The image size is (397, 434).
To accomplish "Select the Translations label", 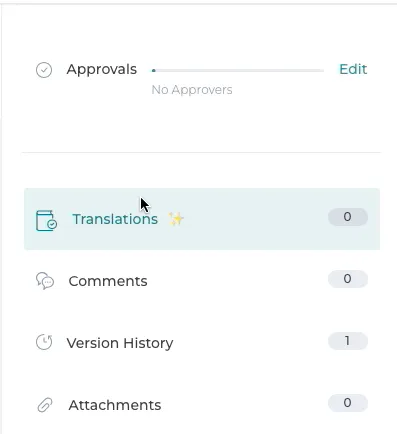I will point(115,219).
